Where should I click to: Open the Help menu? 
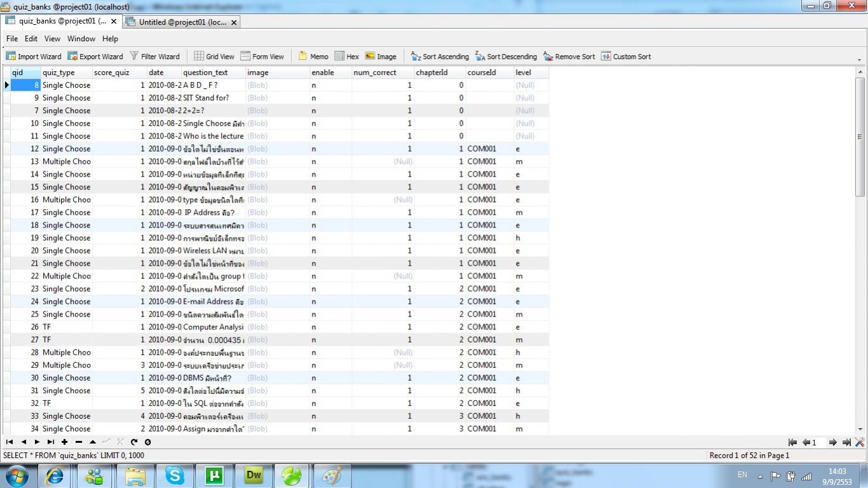[x=110, y=39]
